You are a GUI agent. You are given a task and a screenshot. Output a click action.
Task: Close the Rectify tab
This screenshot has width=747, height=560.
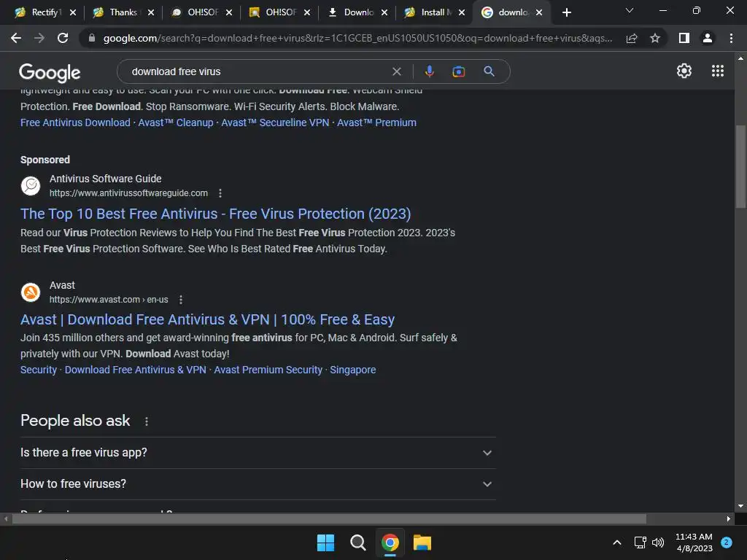coord(73,12)
